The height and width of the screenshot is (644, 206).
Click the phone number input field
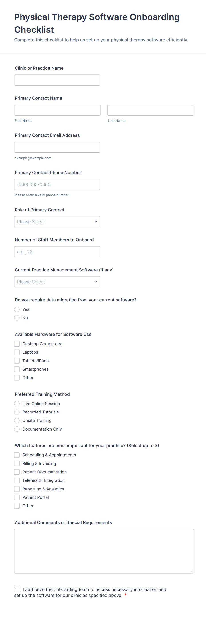coord(57,185)
